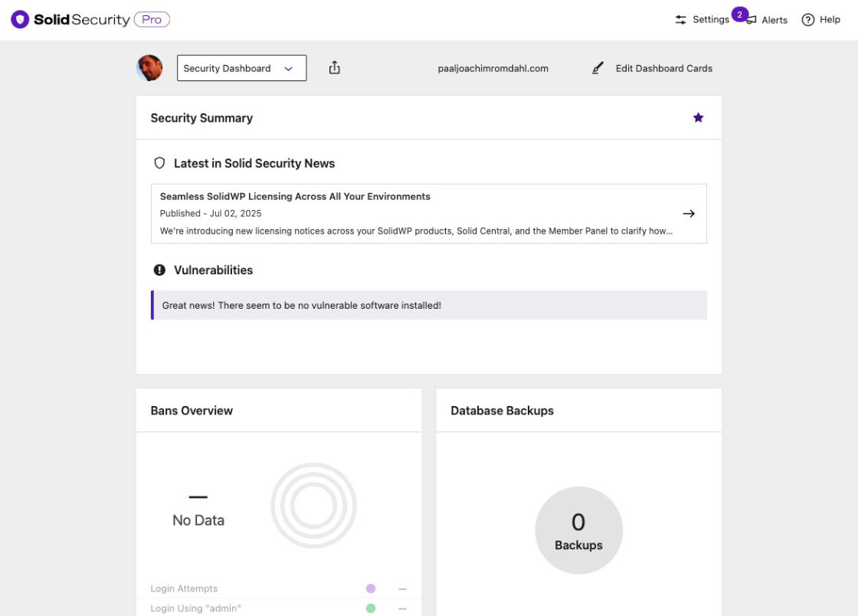
Task: Click the Alerts megaphone icon
Action: (x=752, y=20)
